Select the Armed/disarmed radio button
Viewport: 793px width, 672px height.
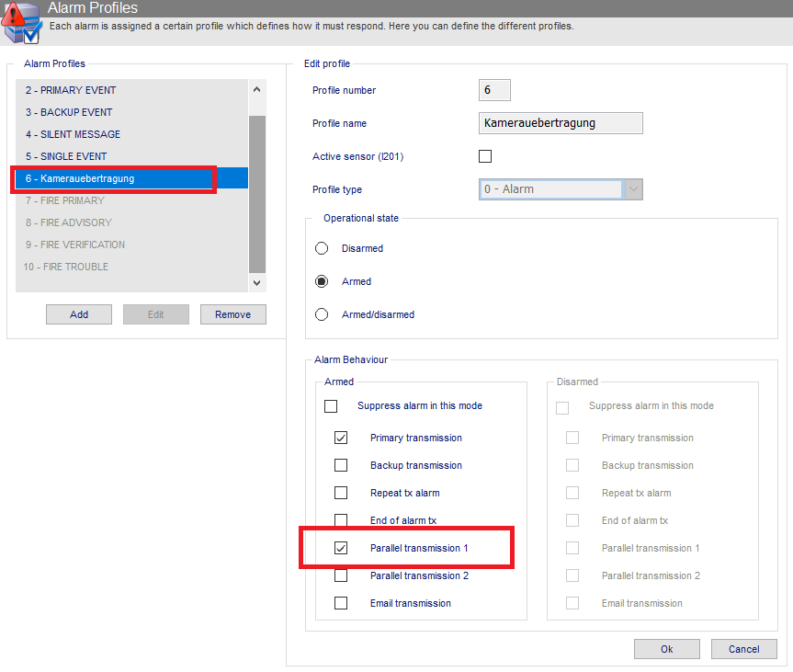tap(322, 314)
